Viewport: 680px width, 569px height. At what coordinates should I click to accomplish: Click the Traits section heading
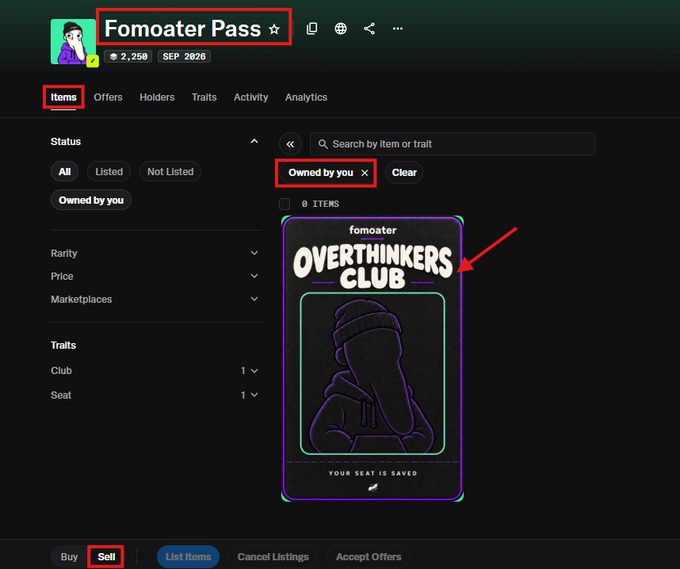tap(63, 345)
